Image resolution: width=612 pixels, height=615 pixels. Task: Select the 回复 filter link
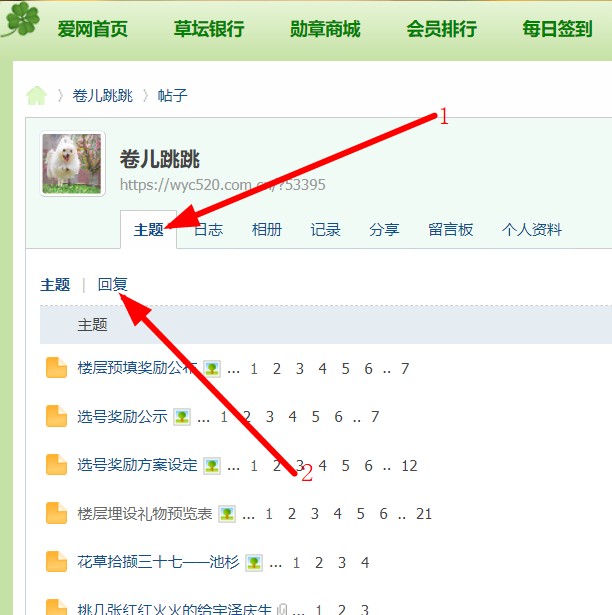click(x=113, y=284)
